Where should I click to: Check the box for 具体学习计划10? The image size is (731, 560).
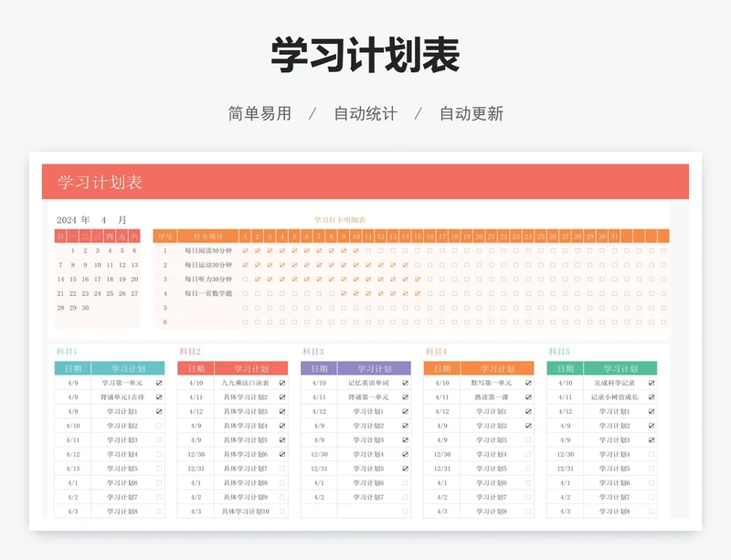point(282,512)
